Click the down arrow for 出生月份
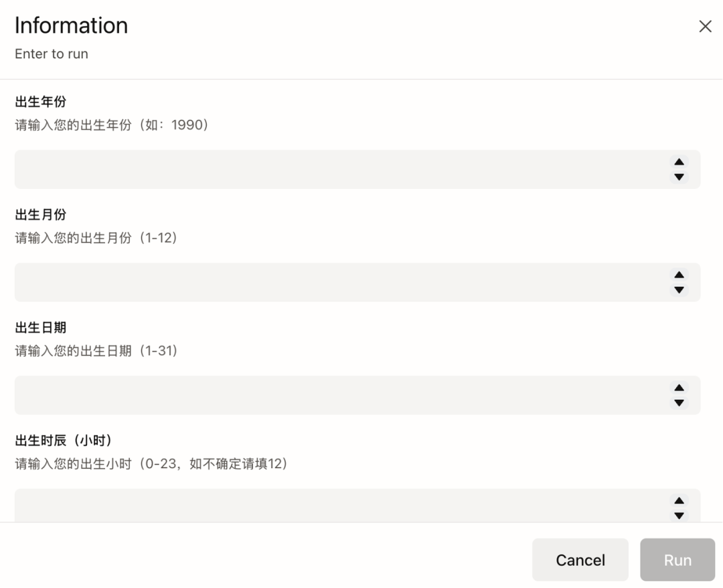 [679, 290]
